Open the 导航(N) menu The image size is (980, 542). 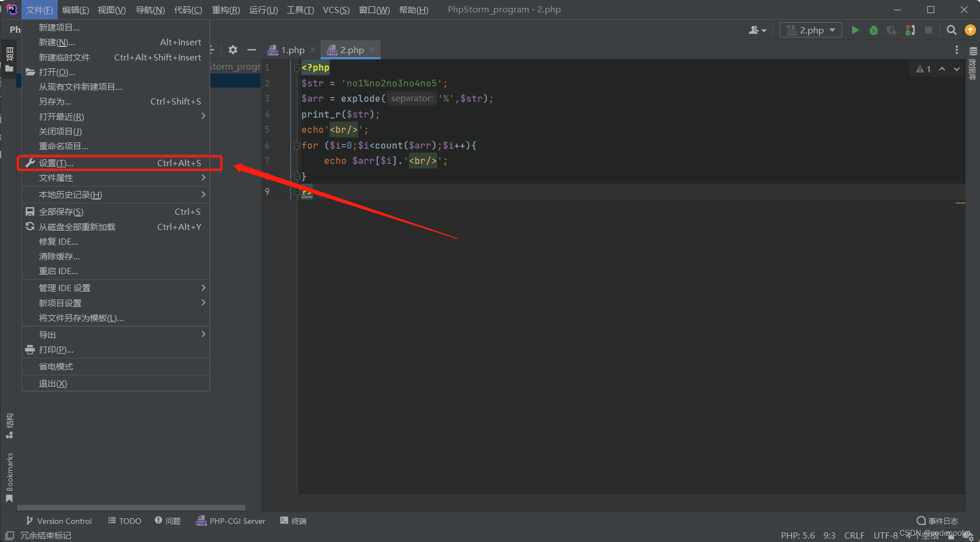[x=150, y=10]
